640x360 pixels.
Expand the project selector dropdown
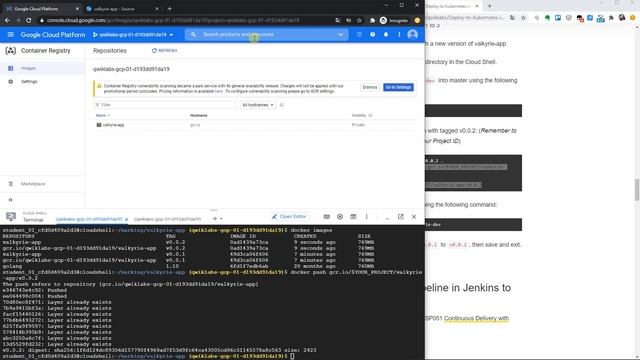tap(133, 35)
